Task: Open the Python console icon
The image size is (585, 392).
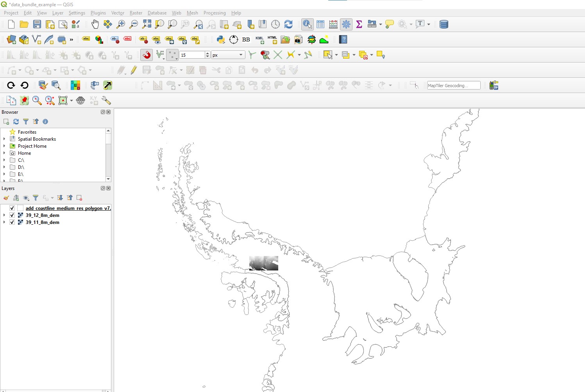Action: (x=221, y=39)
